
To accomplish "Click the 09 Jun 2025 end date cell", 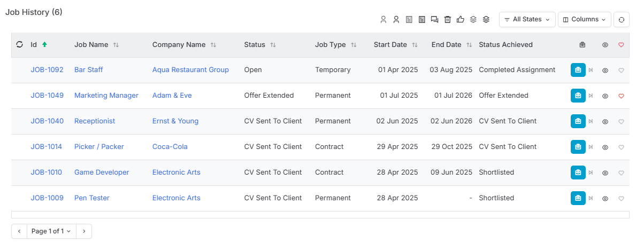I will 452,173.
